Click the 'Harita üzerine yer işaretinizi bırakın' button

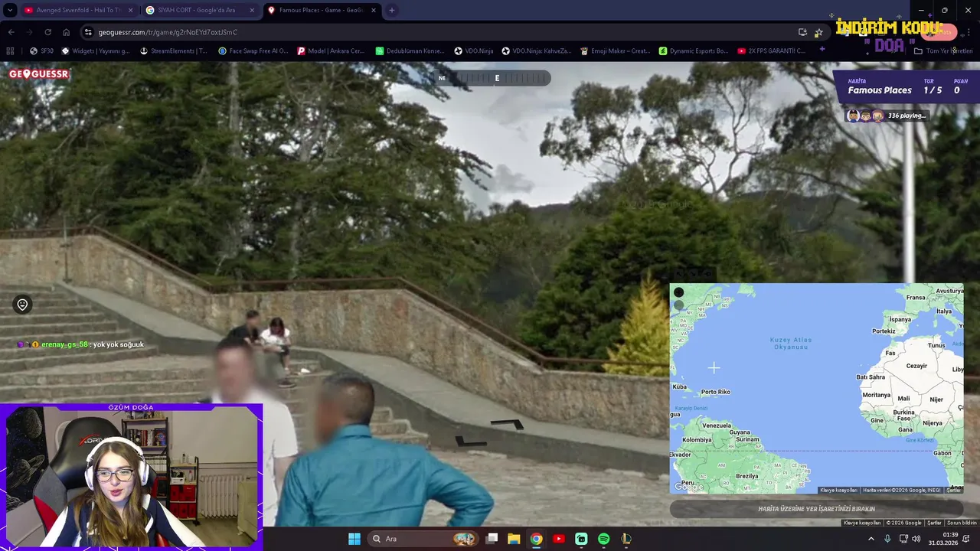[816, 509]
